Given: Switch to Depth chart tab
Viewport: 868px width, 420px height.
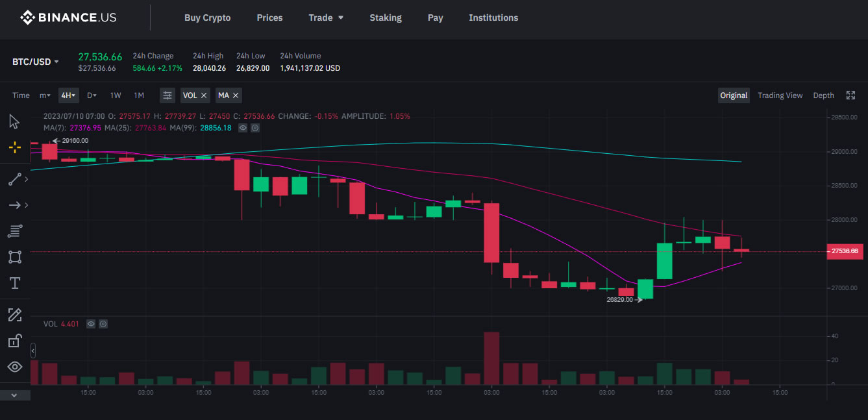Looking at the screenshot, I should click(823, 95).
